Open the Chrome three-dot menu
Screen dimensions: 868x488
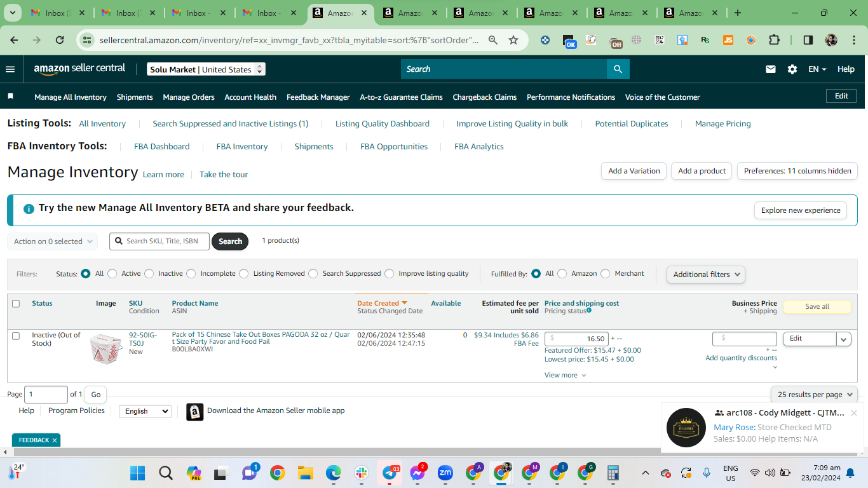point(853,40)
